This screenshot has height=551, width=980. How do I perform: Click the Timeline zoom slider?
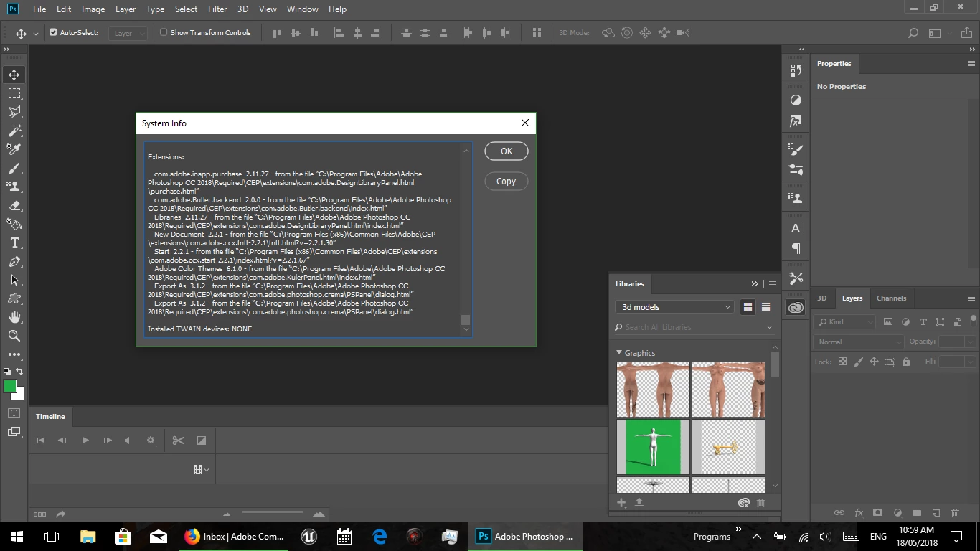[x=273, y=513]
